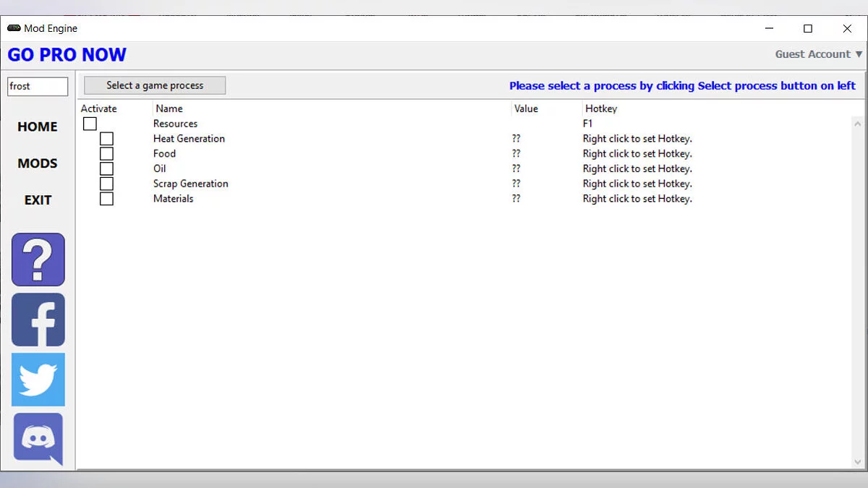The image size is (868, 488).
Task: Click the Facebook icon in sidebar
Action: click(38, 320)
